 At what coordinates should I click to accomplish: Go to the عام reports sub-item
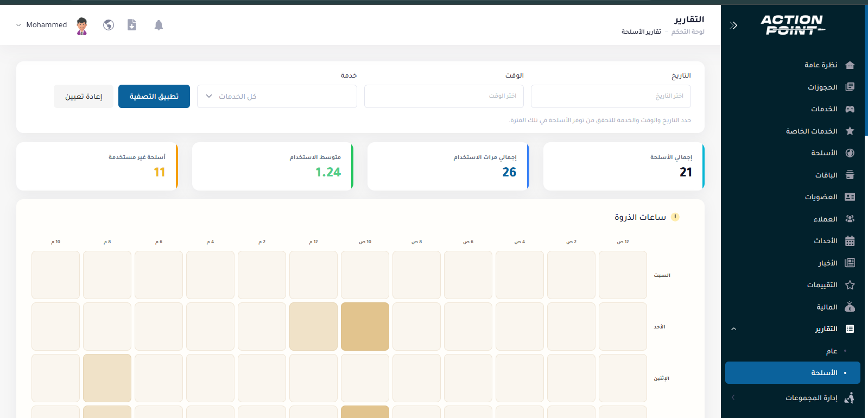pos(832,351)
